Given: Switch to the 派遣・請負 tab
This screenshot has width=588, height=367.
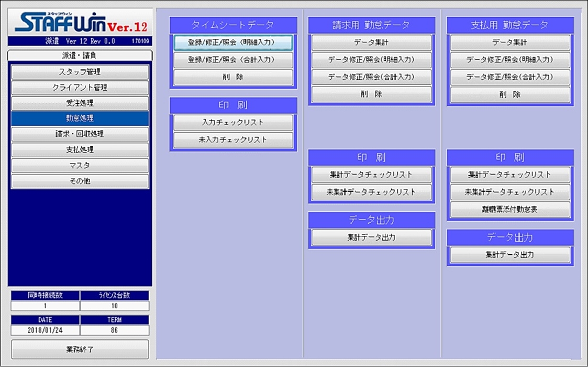Looking at the screenshot, I should pyautogui.click(x=80, y=56).
